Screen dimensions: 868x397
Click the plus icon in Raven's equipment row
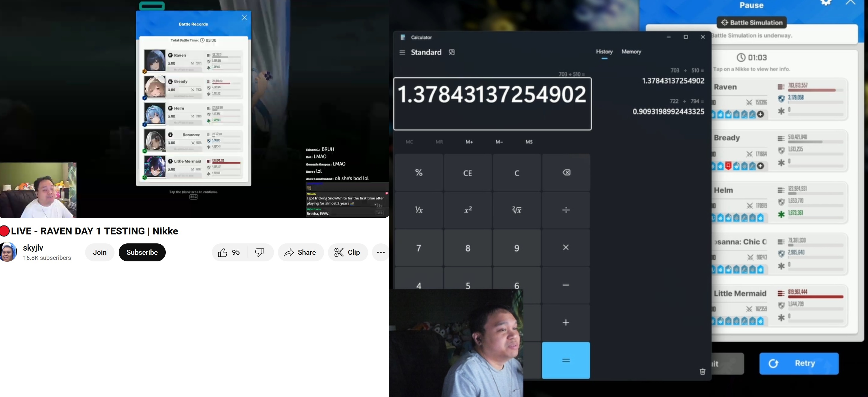point(760,114)
